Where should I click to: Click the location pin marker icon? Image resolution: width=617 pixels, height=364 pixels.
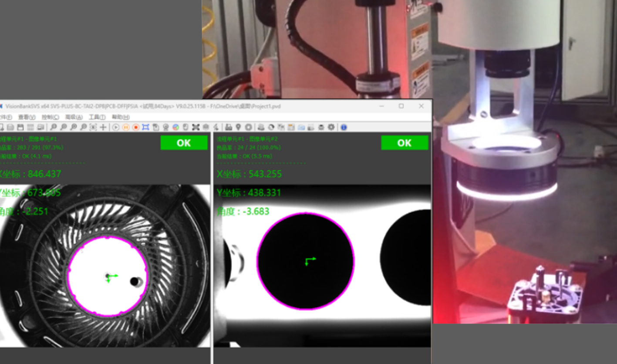click(238, 127)
